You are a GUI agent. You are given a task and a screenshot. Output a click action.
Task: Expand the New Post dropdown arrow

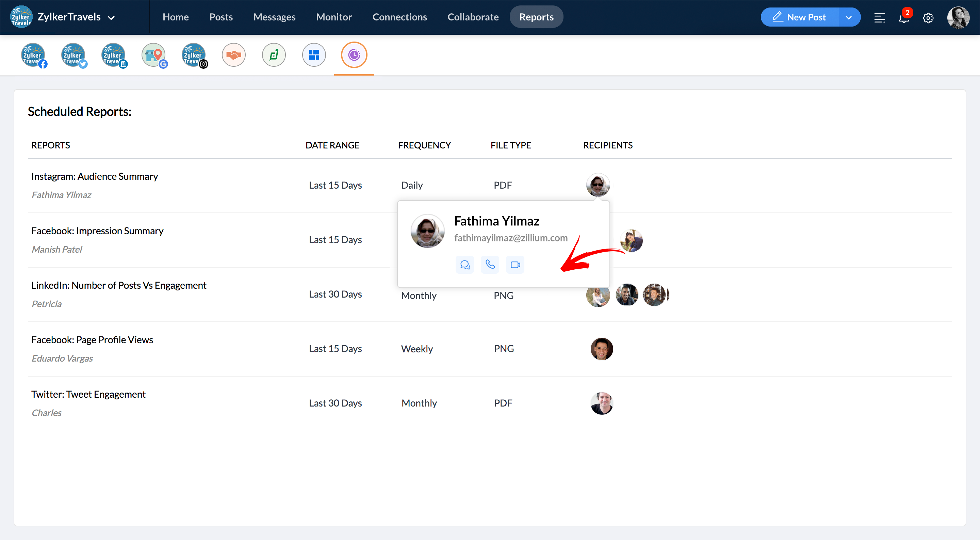[x=848, y=17]
